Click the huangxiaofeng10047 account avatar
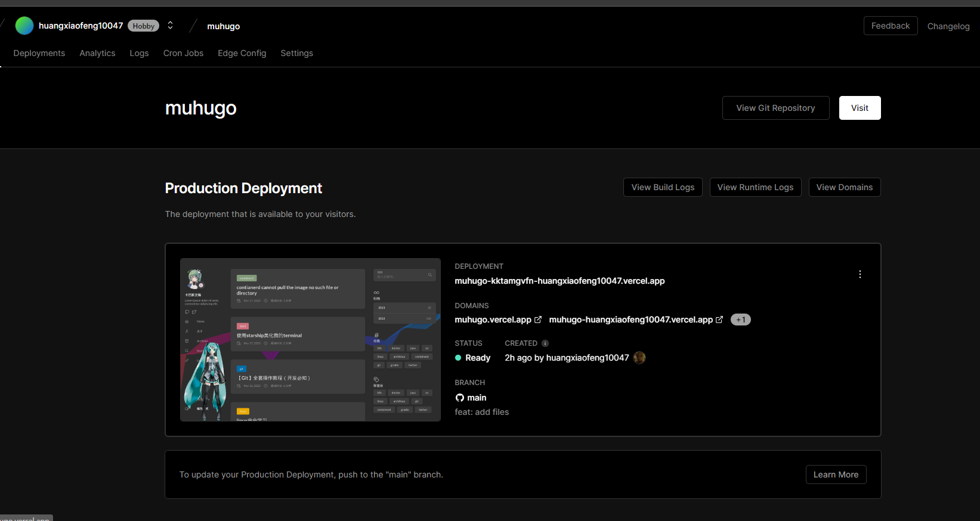This screenshot has width=980, height=521. [24, 26]
